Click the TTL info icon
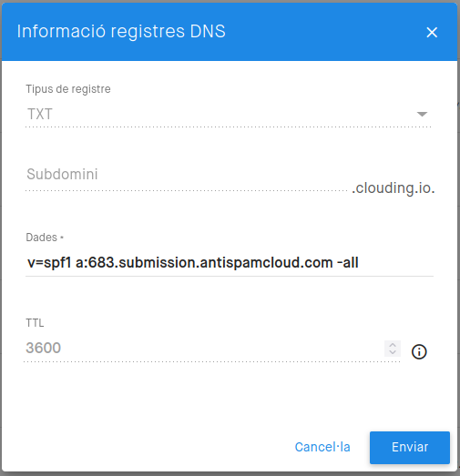Screen dimensions: 460x476 (419, 352)
